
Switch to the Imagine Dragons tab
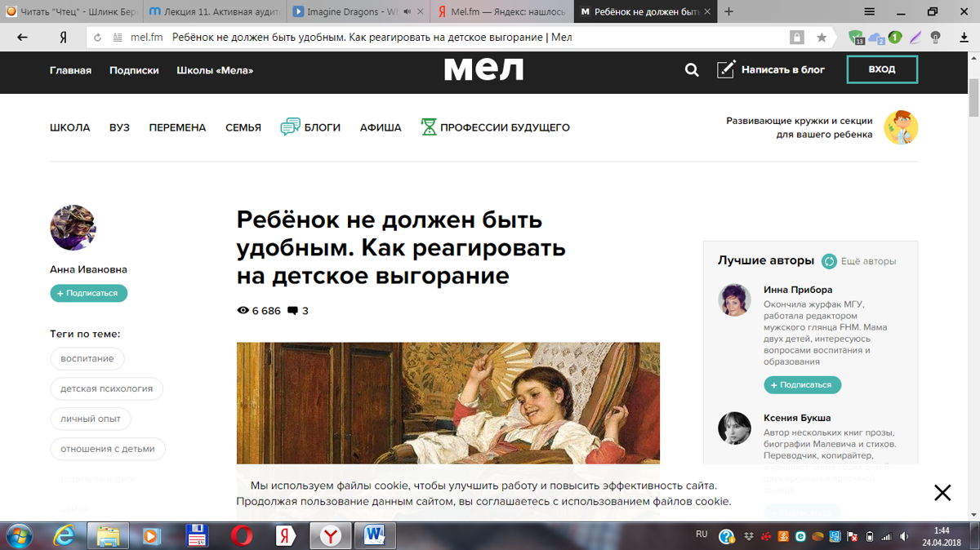pyautogui.click(x=359, y=11)
